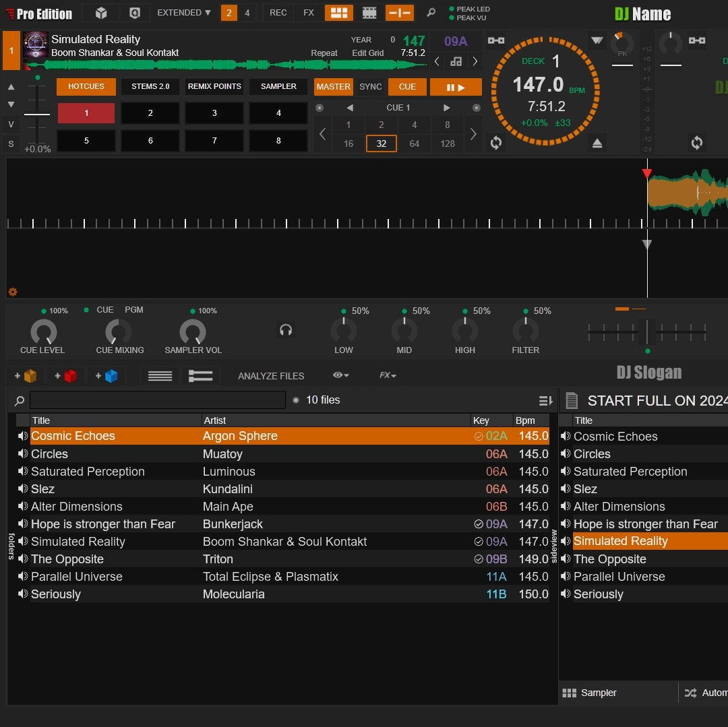Open the EXTENDED layout dropdown
The image size is (728, 727).
[183, 13]
